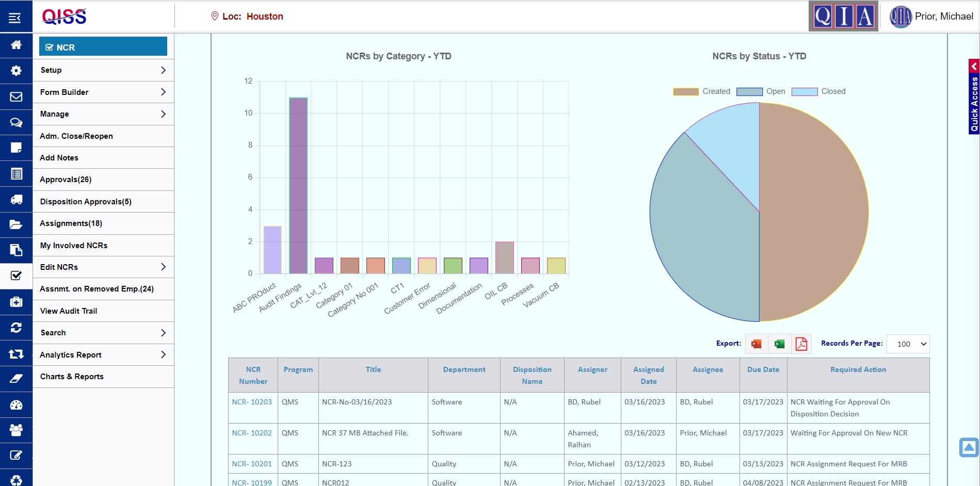
Task: Export the NCR records as PDF
Action: click(x=801, y=343)
